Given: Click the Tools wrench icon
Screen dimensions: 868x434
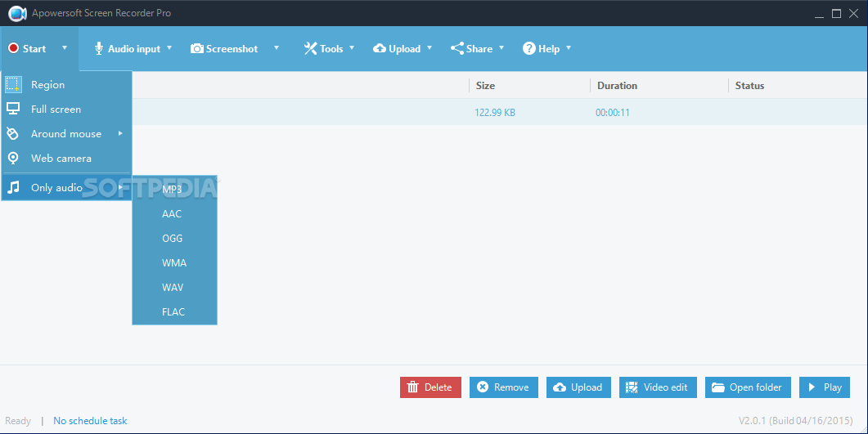Looking at the screenshot, I should [310, 49].
